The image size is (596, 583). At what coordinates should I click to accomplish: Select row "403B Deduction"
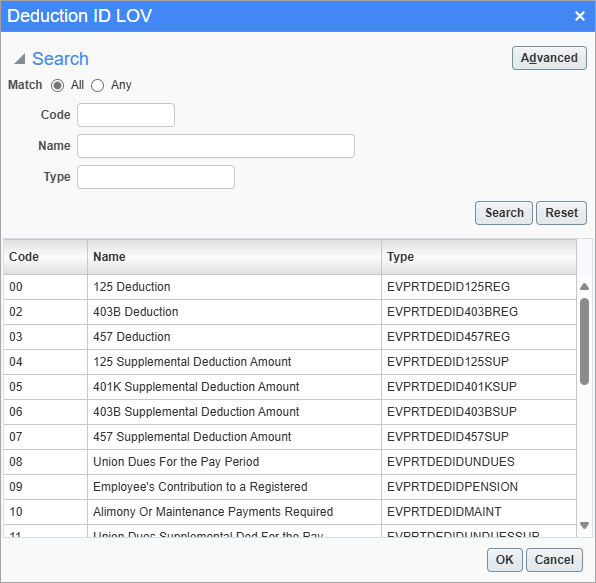[290, 312]
